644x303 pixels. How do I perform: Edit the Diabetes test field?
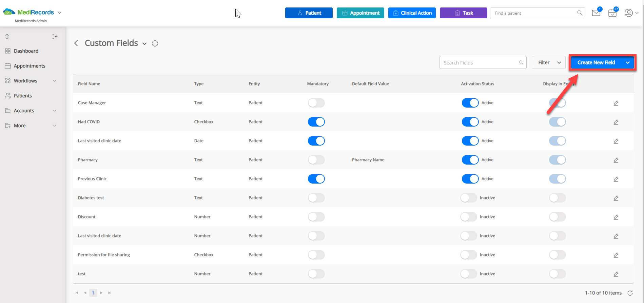click(x=616, y=198)
